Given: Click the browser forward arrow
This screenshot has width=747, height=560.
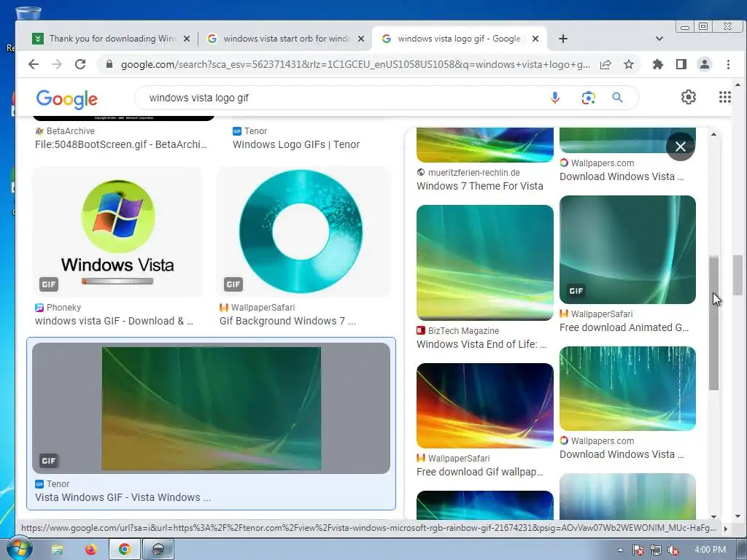Looking at the screenshot, I should coord(57,64).
